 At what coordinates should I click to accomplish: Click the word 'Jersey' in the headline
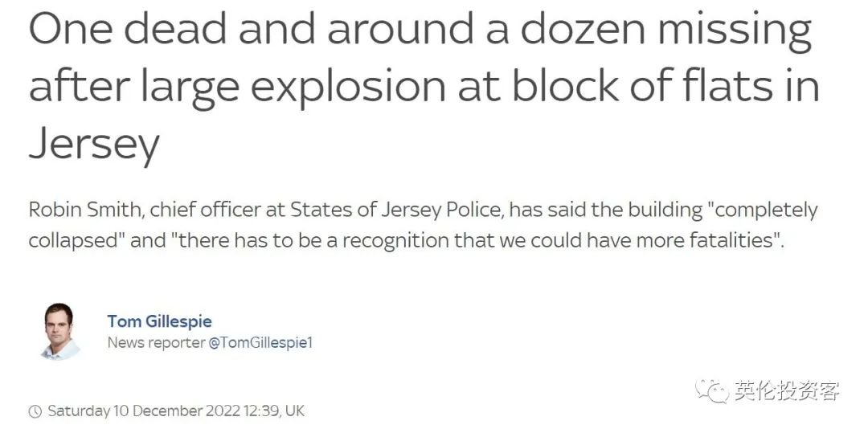point(94,142)
